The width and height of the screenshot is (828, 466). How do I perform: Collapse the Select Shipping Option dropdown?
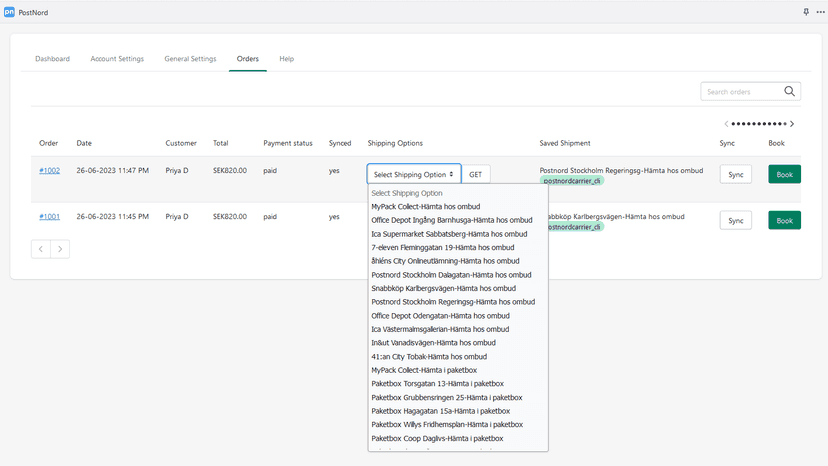pyautogui.click(x=413, y=174)
